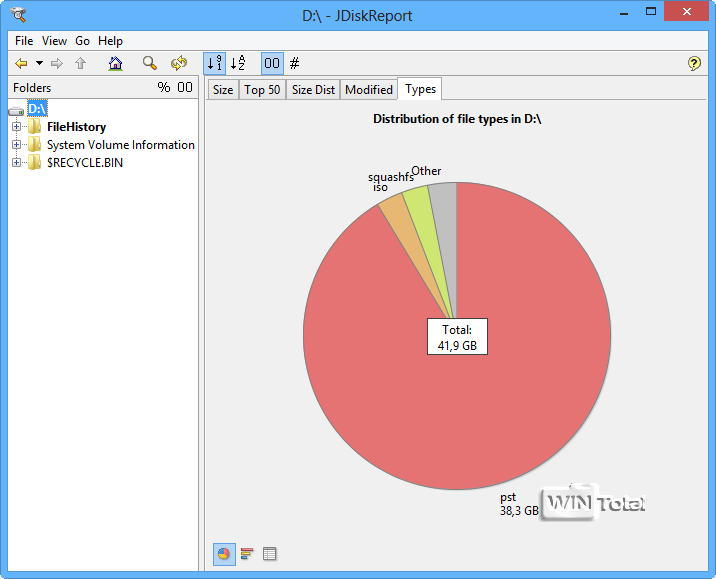Go up one folder level
The width and height of the screenshot is (716, 579).
pyautogui.click(x=80, y=63)
